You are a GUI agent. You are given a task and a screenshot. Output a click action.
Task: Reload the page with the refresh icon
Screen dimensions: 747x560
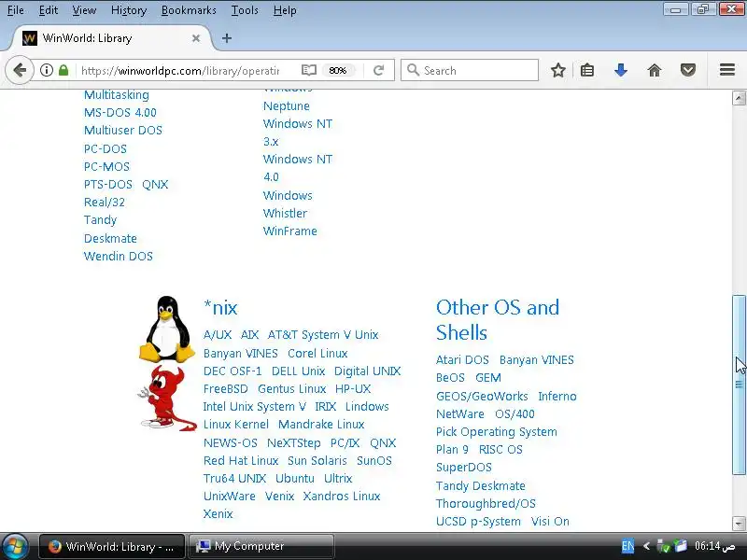pyautogui.click(x=379, y=71)
